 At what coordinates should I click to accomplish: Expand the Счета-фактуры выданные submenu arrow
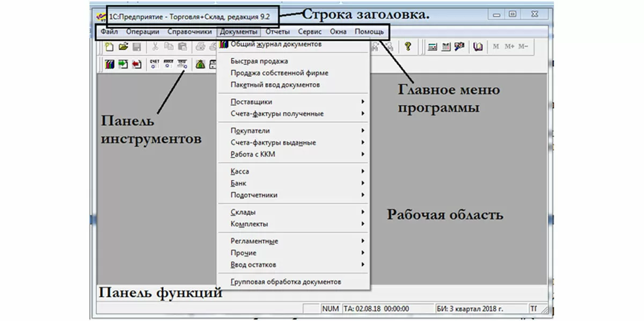[363, 142]
